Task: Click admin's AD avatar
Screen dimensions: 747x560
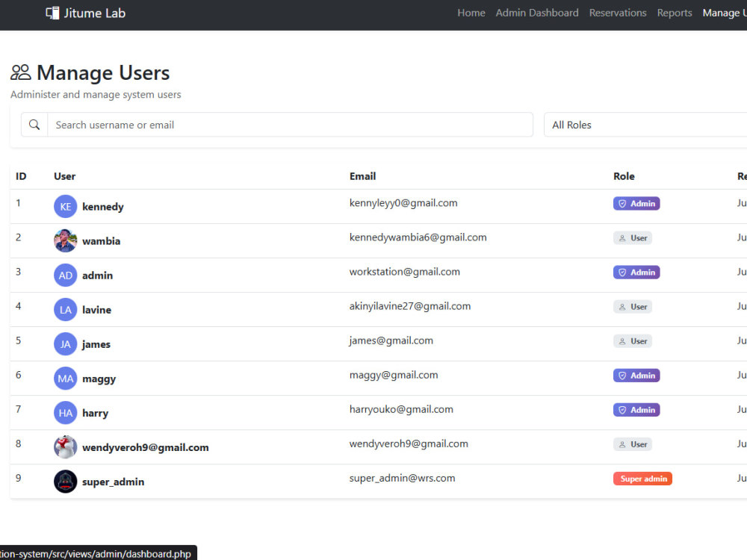Action: pyautogui.click(x=65, y=276)
